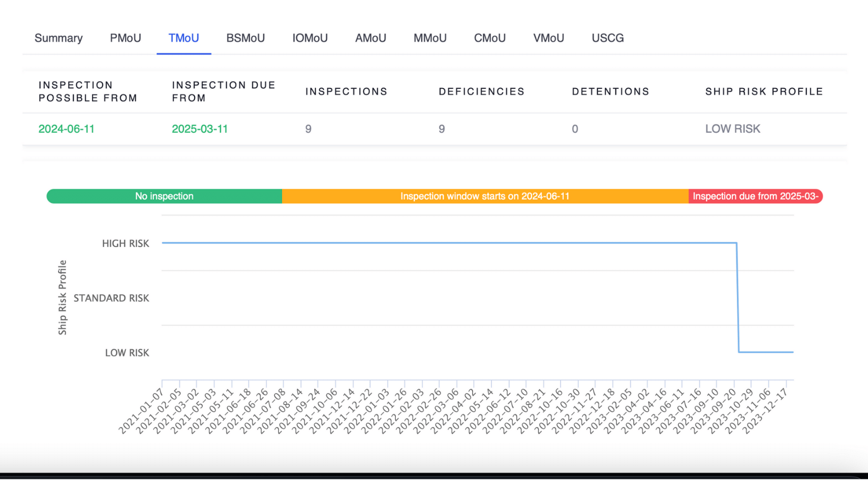Switch to the MMoU tab

[430, 38]
